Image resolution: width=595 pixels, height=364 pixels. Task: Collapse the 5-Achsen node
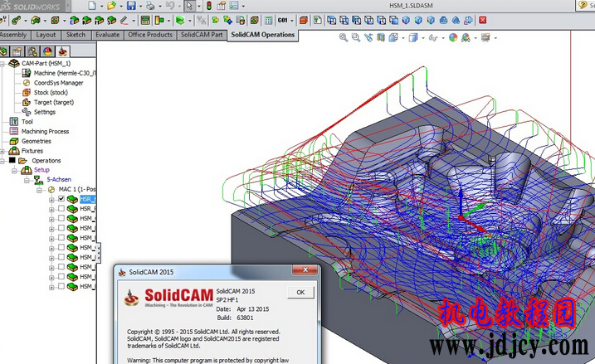27,181
